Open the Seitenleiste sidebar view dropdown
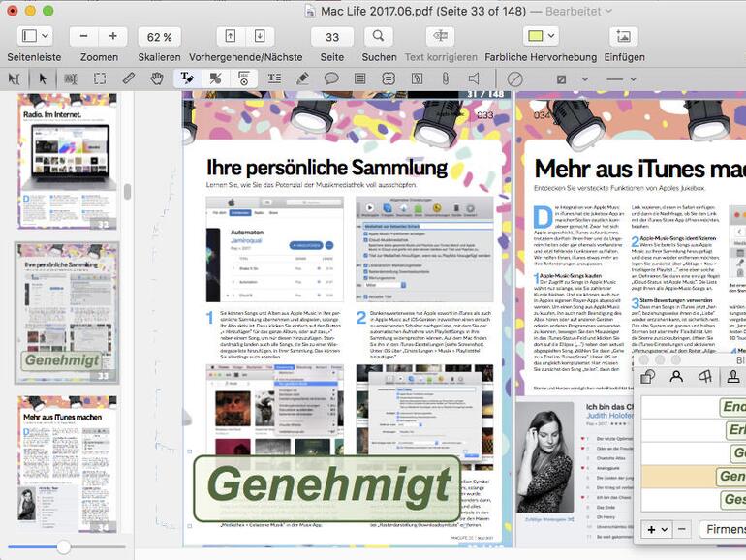Screen dimensions: 746x560 click(x=35, y=36)
